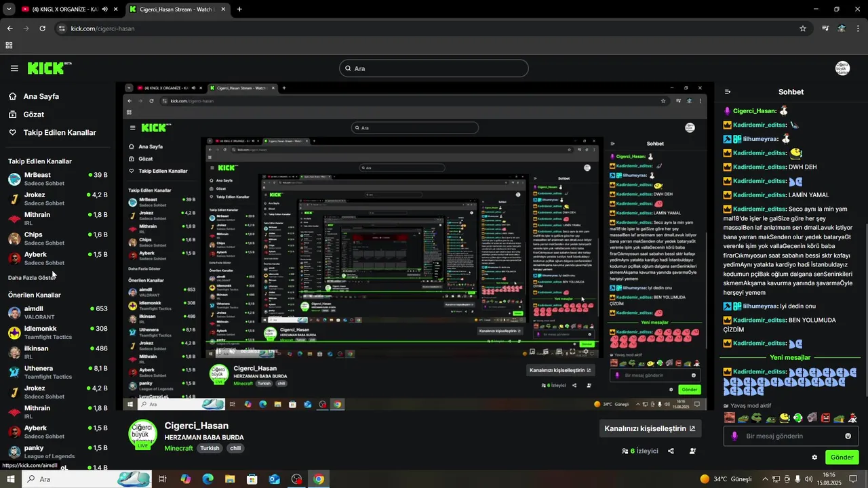Image resolution: width=868 pixels, height=488 pixels.
Task: Open the emoji picker smiley
Action: (x=848, y=436)
